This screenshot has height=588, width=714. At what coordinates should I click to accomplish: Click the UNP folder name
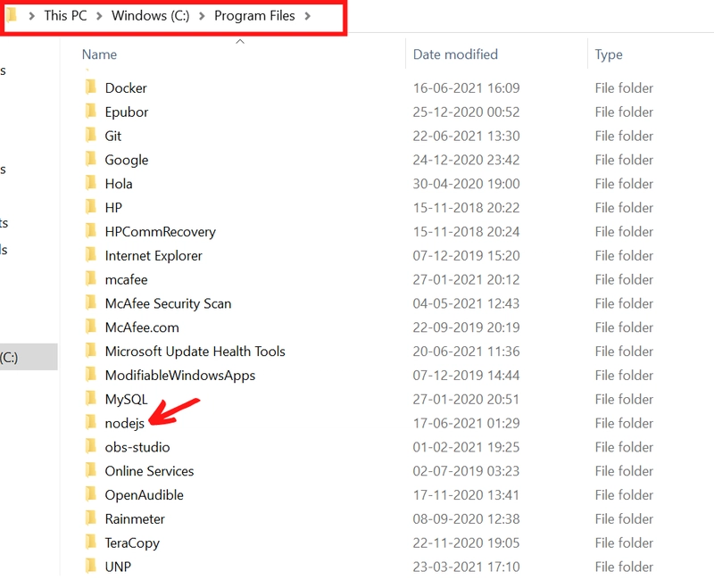(x=118, y=567)
